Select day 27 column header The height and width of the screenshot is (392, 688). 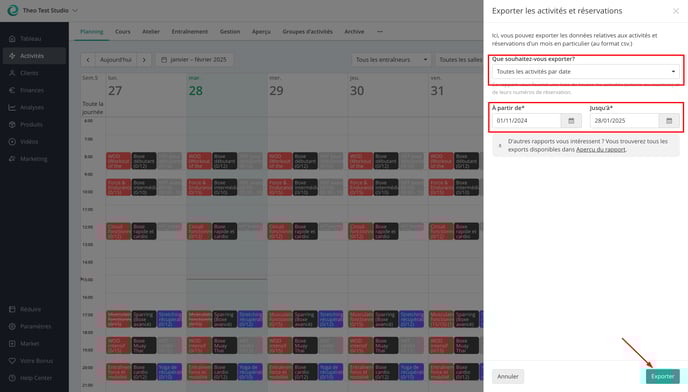pos(115,91)
